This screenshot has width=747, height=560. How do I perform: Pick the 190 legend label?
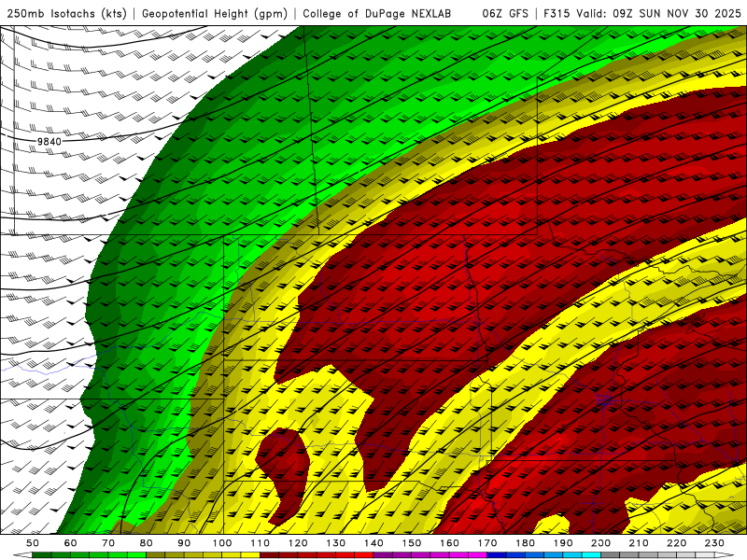(563, 543)
